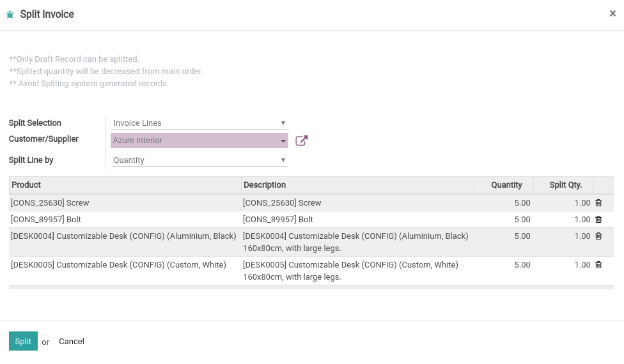Edit Split Qty. value for Bolt
The width and height of the screenshot is (624, 364).
click(563, 219)
